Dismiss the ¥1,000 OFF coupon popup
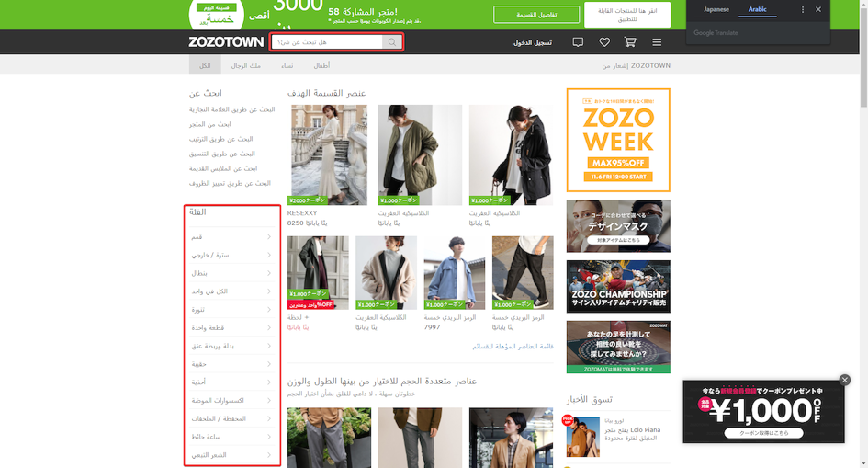 [x=844, y=380]
